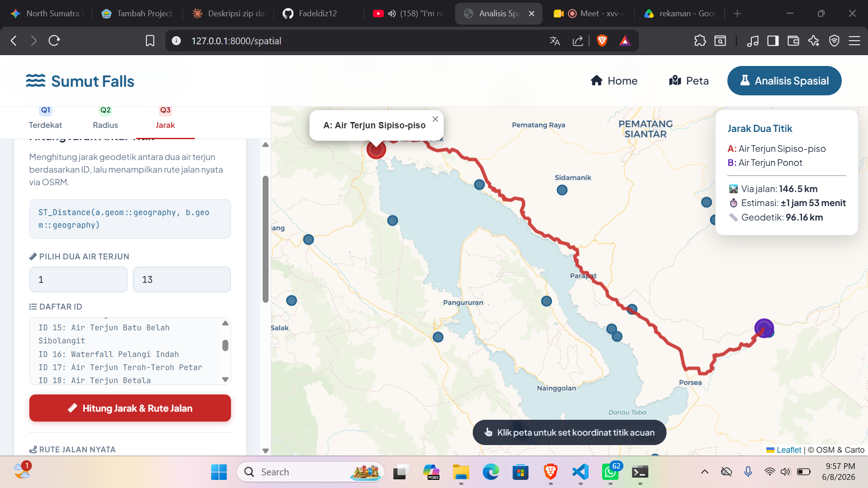Image resolution: width=868 pixels, height=488 pixels.
Task: Switch to the Q1 Terdekat tab
Action: pos(45,118)
